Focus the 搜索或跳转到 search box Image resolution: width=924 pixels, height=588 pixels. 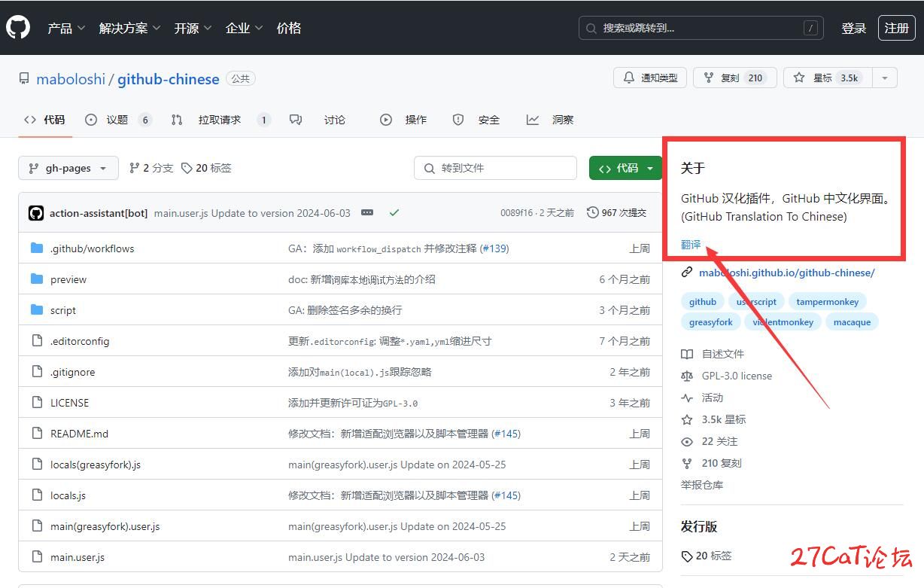point(701,28)
